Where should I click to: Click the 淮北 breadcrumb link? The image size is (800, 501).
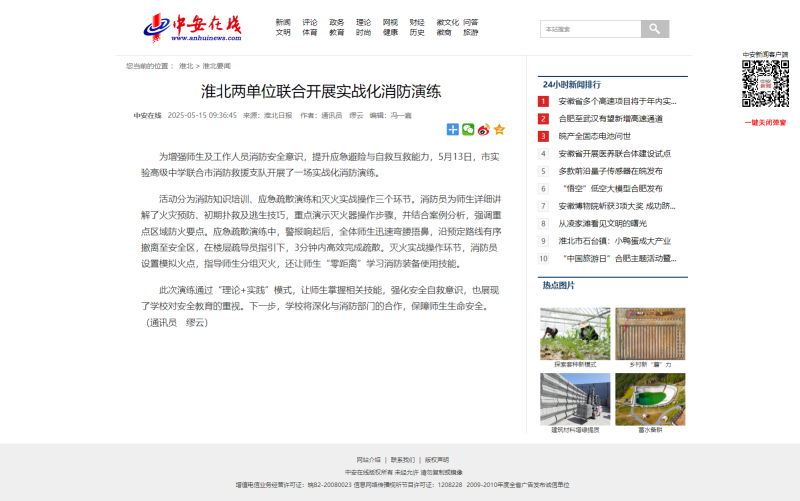(186, 66)
